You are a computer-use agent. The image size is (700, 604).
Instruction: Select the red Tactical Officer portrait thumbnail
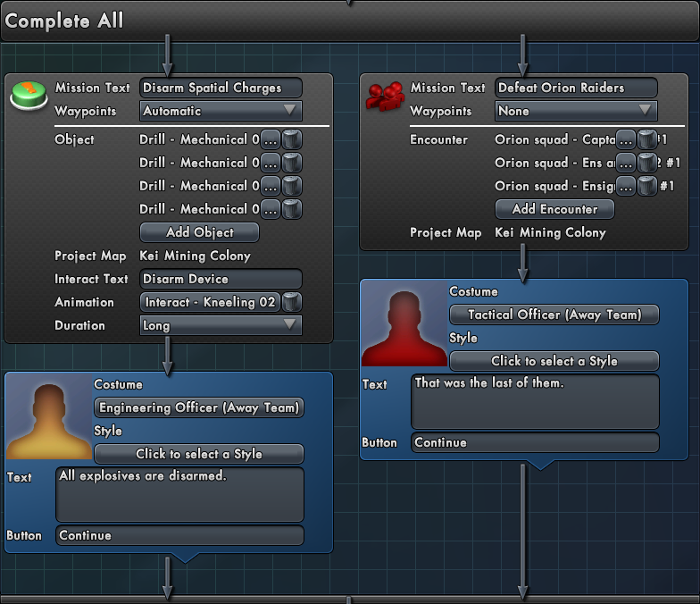pos(404,323)
